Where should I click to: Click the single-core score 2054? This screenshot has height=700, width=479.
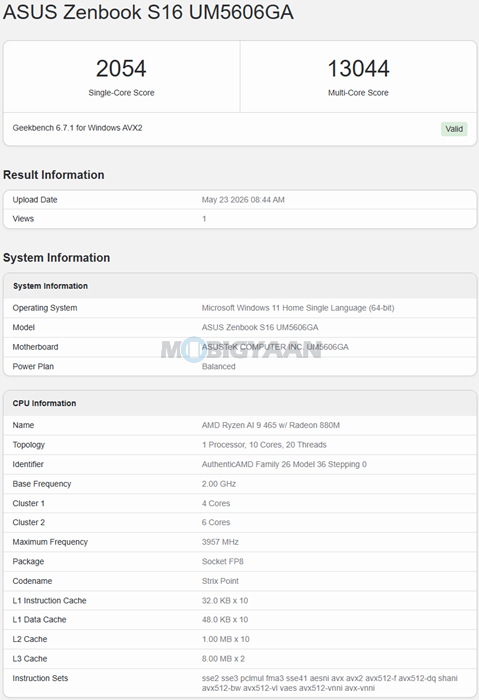(x=121, y=69)
